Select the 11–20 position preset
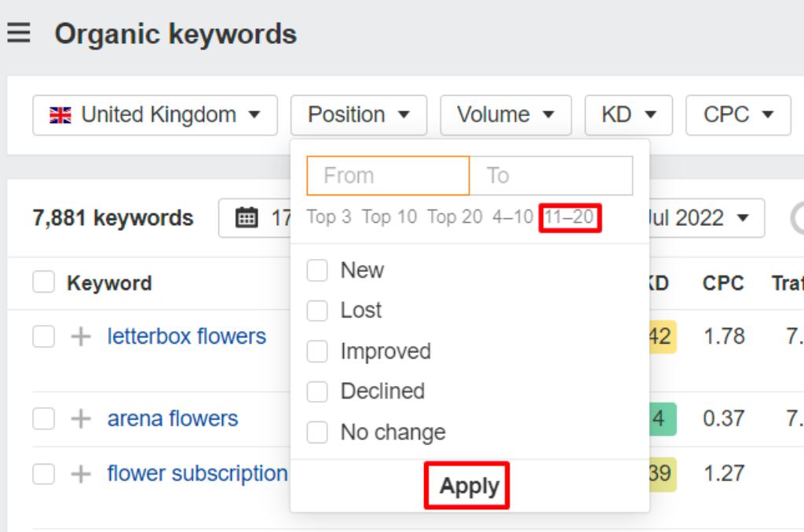This screenshot has height=532, width=804. [x=569, y=217]
